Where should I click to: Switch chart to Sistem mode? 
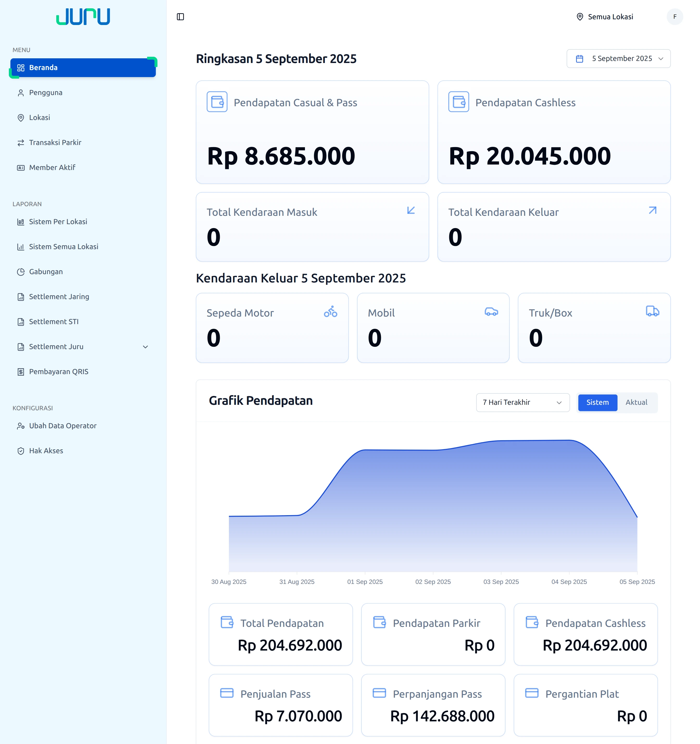coord(597,403)
